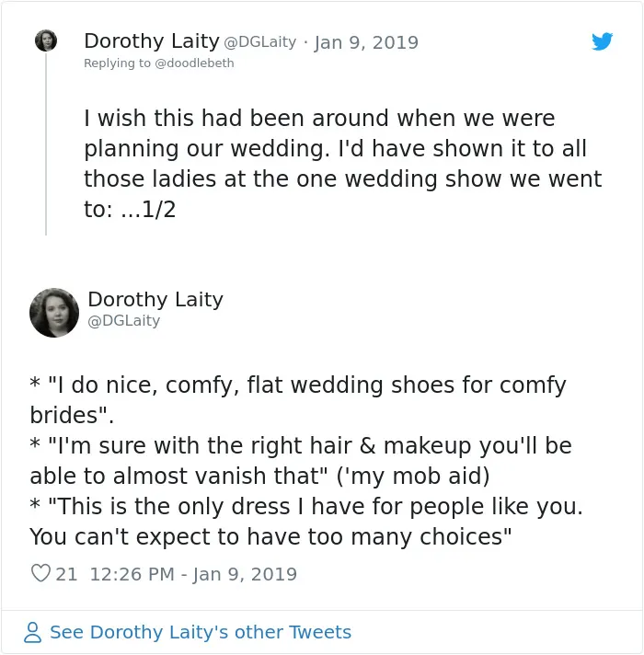Click the @DGLaity handle in the top tweet header
Image resolution: width=644 pixels, height=655 pixels.
(260, 41)
